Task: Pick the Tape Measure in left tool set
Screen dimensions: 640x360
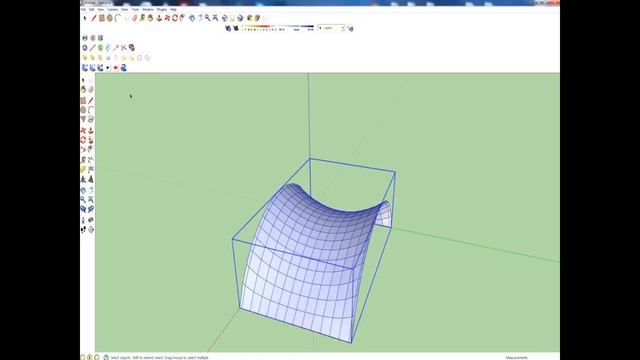Action: (83, 160)
